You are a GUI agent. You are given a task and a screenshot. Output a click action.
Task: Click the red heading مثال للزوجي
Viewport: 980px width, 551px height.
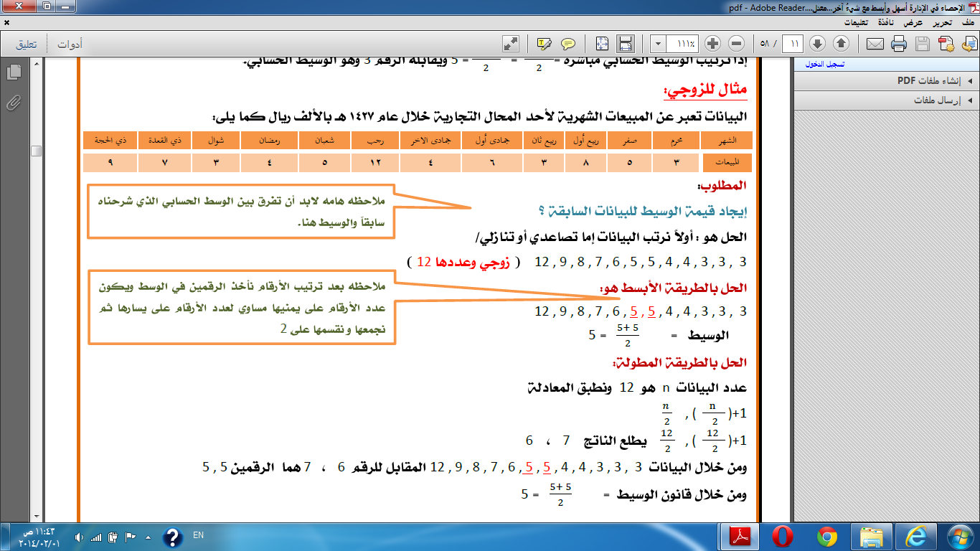(707, 89)
